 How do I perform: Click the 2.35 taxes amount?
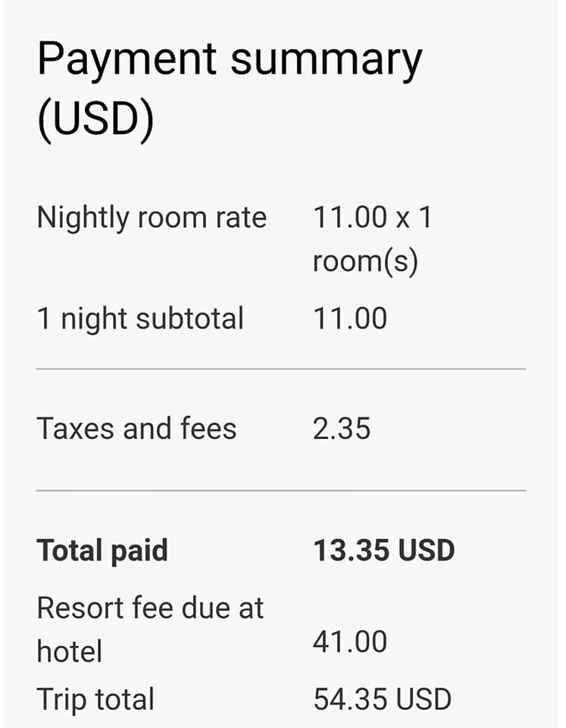click(x=342, y=429)
